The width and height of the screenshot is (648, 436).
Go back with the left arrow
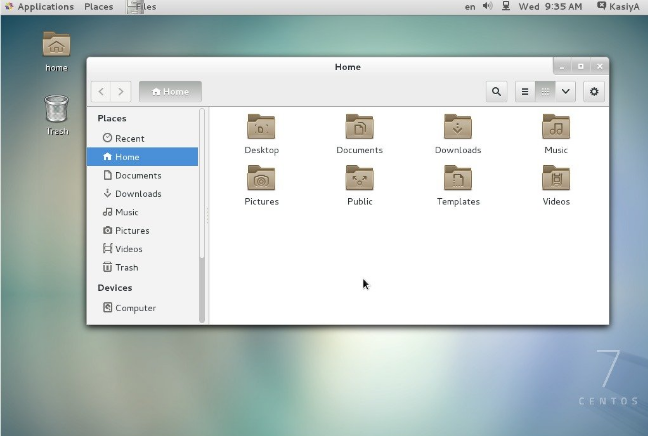coord(101,91)
